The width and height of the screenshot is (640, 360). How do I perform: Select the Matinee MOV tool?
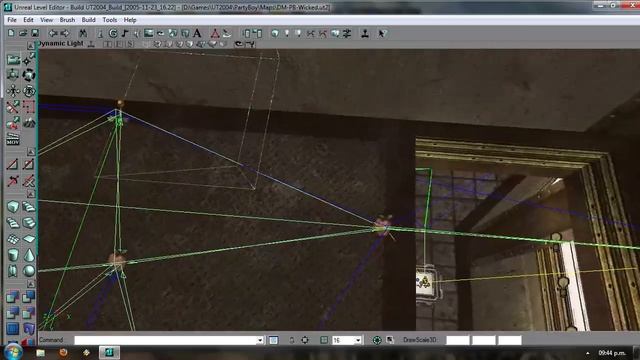click(x=13, y=139)
